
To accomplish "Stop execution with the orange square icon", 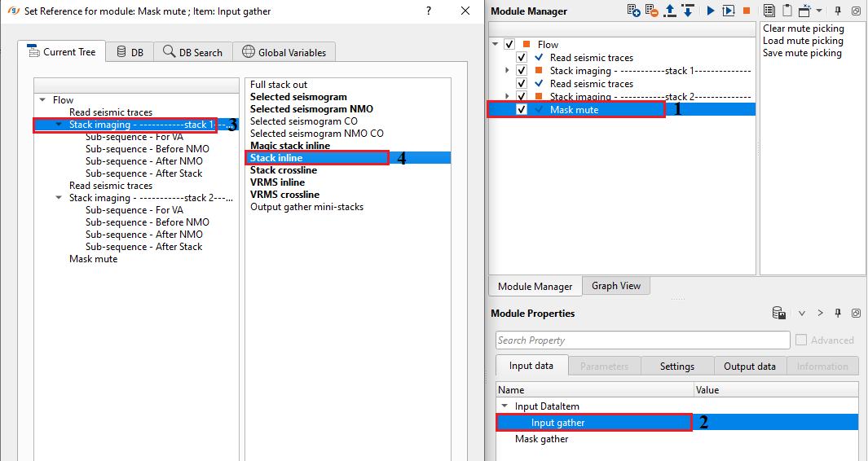I will coord(747,11).
